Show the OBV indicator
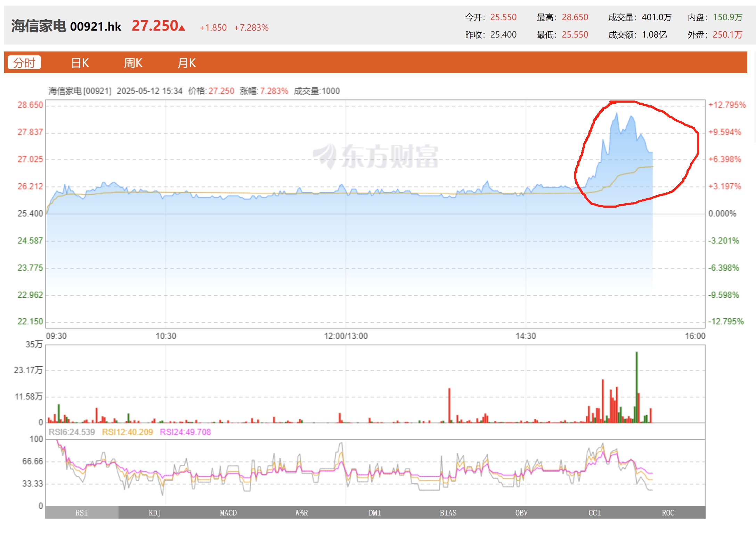 click(521, 513)
